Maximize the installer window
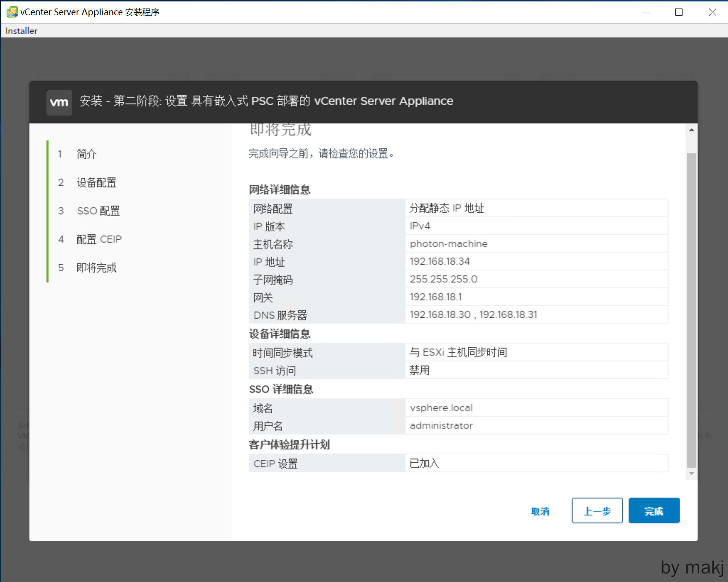 (679, 12)
